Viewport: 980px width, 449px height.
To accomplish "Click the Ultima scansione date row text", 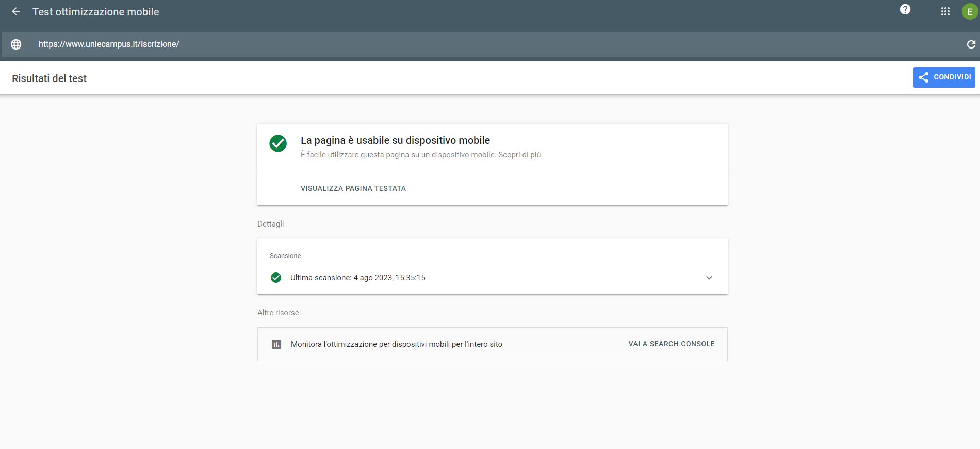I will 357,278.
